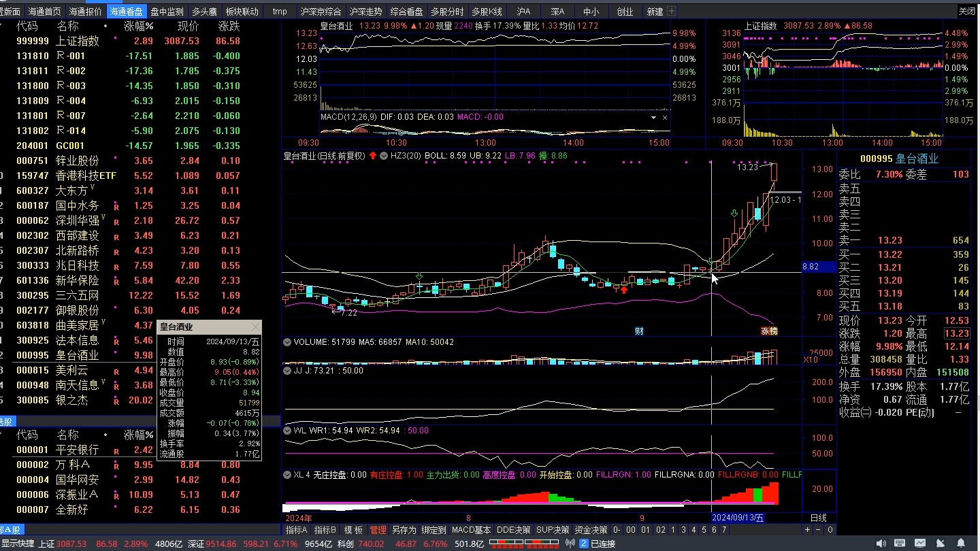Click the signal strength icon in status bar

[x=570, y=544]
